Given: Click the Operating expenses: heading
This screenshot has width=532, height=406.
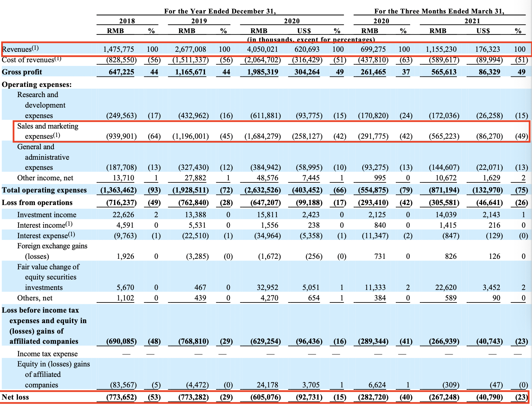Looking at the screenshot, I should (x=37, y=85).
